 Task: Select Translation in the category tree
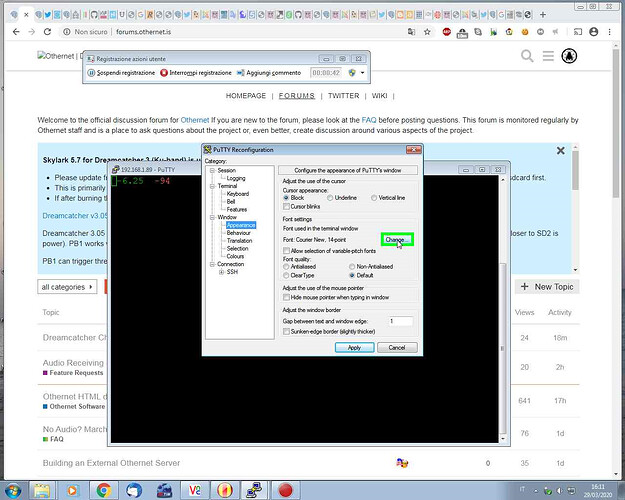(x=239, y=241)
